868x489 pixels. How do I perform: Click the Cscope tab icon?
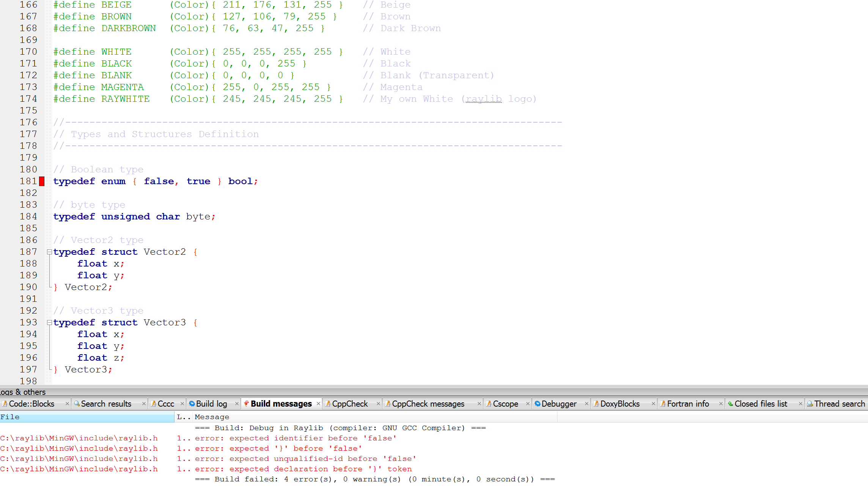pyautogui.click(x=489, y=404)
